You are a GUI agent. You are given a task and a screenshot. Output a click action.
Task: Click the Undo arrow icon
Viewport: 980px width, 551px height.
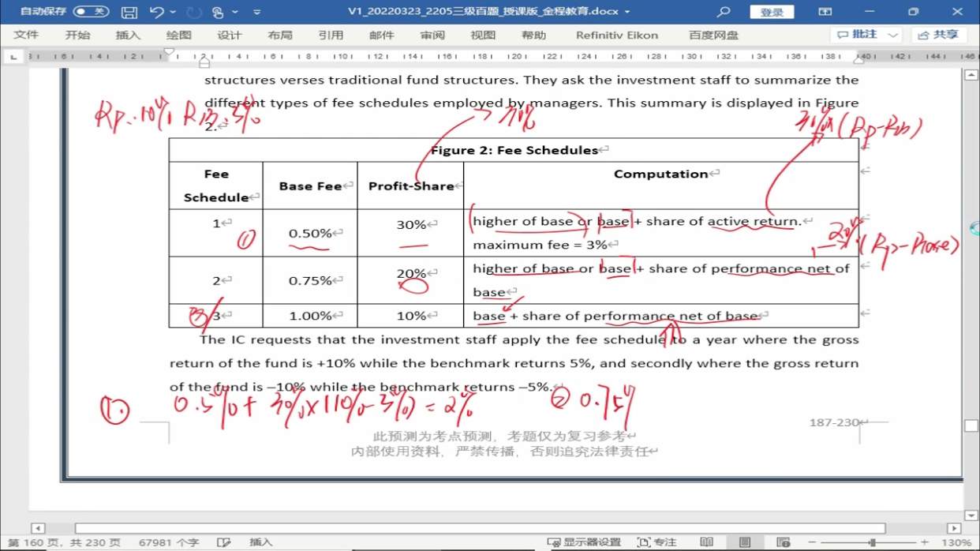pos(156,12)
